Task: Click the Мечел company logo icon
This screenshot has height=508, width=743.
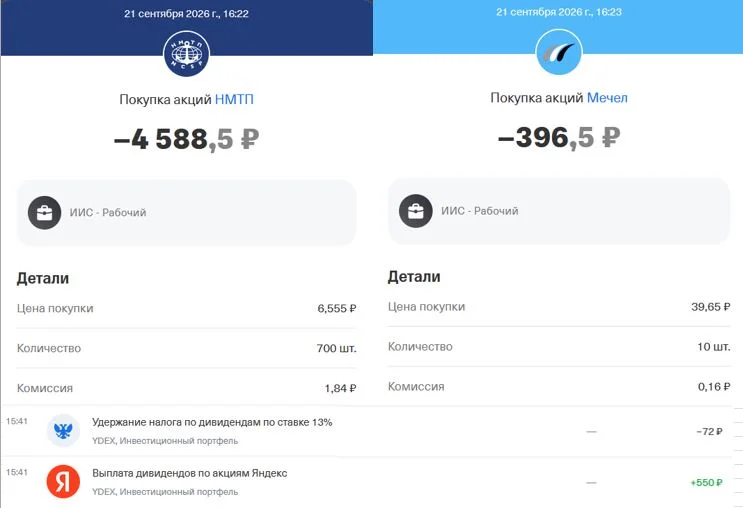Action: point(559,52)
